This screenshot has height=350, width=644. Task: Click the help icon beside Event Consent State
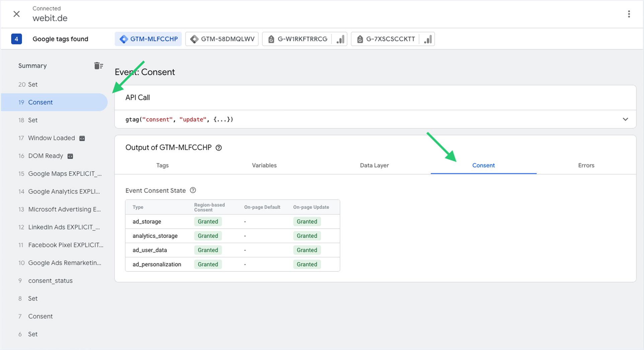pos(193,190)
